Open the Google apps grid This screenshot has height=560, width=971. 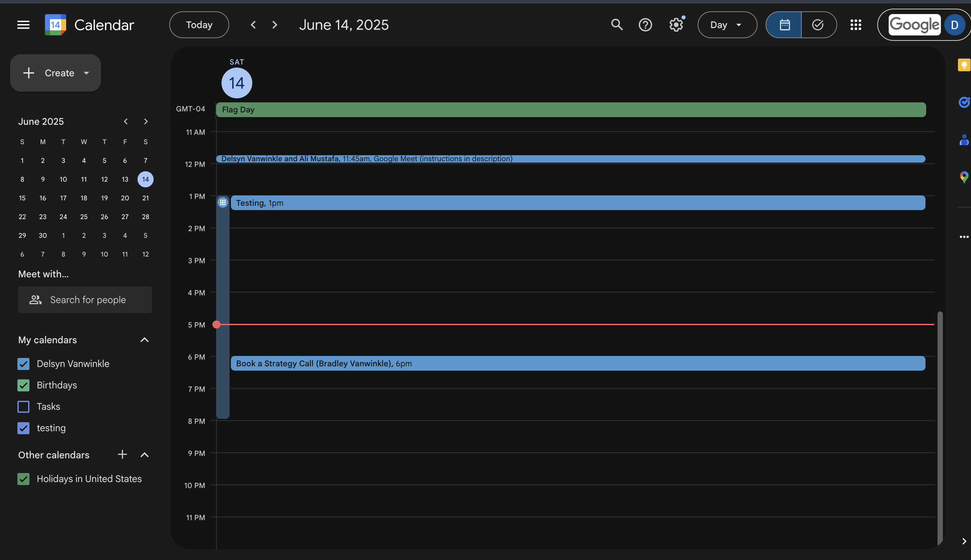(x=856, y=25)
